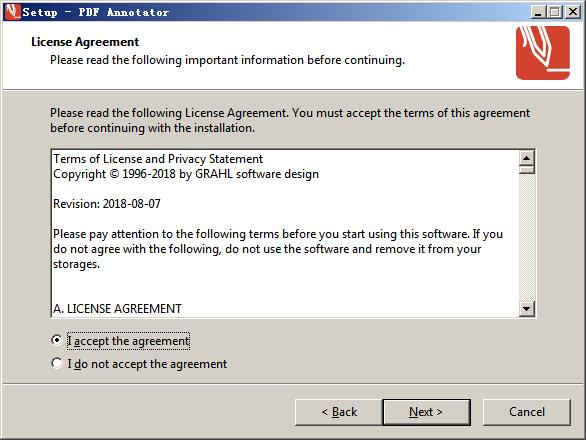Click the license text scrollbar thumb
This screenshot has width=586, height=440.
click(527, 170)
